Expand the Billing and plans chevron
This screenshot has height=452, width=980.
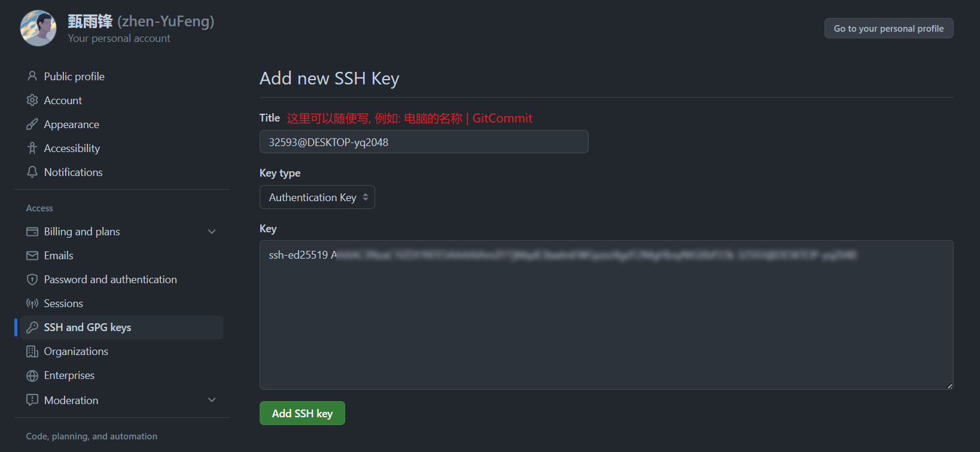(x=212, y=232)
